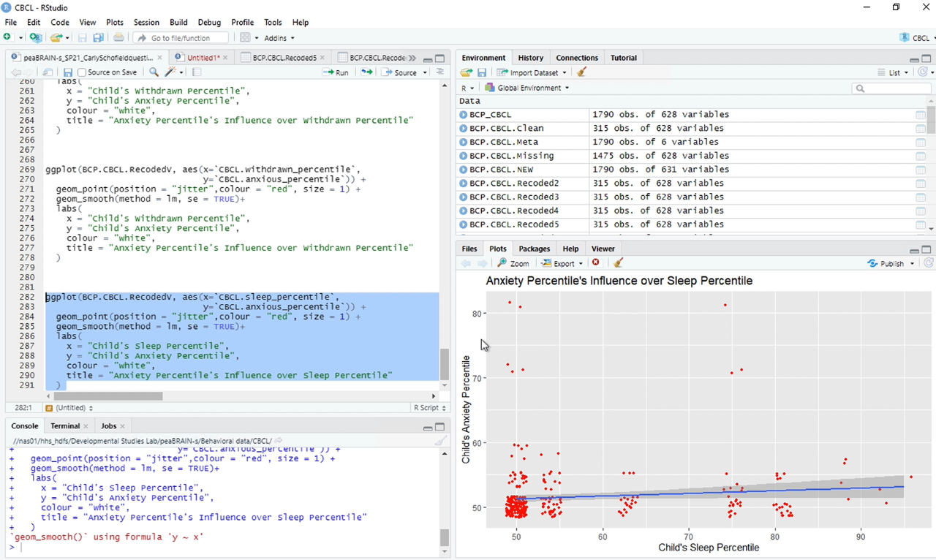Open the Plots menu in menu bar
The width and height of the screenshot is (936, 560).
[115, 23]
